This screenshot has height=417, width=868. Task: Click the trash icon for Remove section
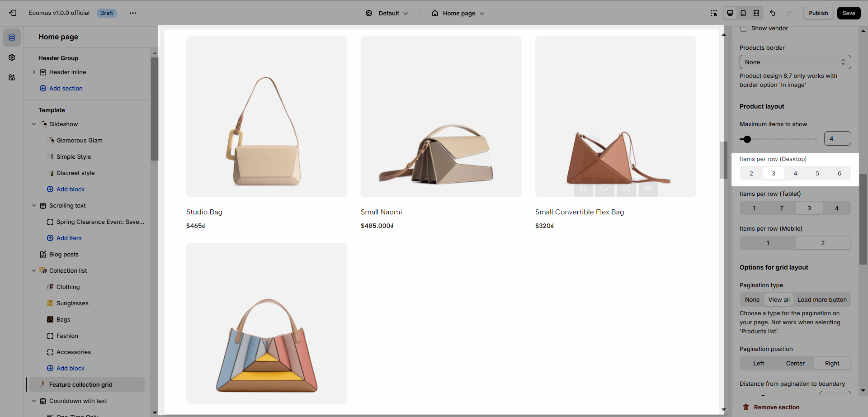746,407
